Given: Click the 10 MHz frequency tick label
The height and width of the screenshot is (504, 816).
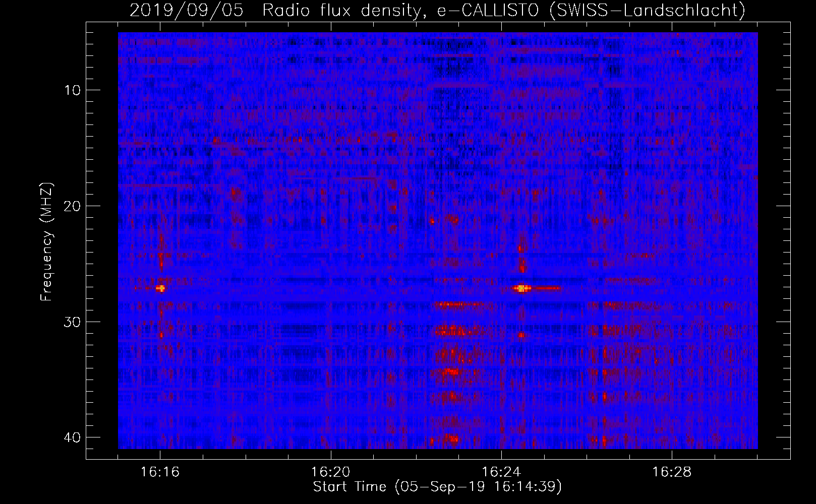Looking at the screenshot, I should tap(73, 90).
